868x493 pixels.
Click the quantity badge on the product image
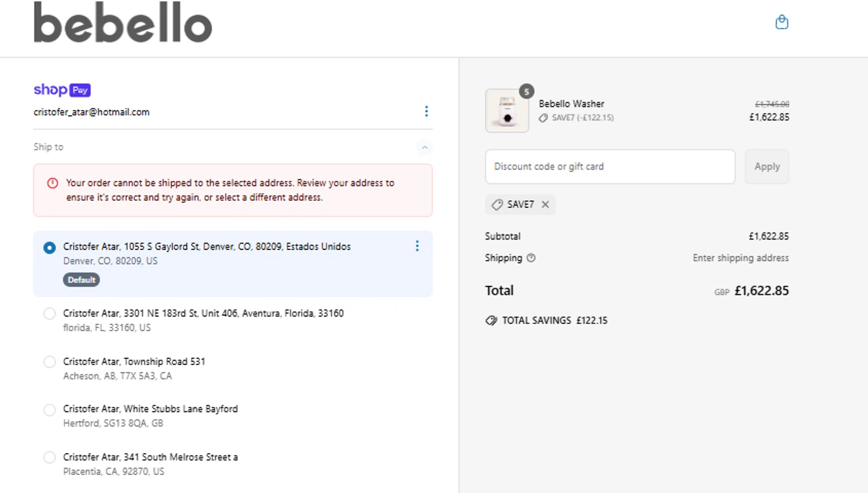coord(527,91)
